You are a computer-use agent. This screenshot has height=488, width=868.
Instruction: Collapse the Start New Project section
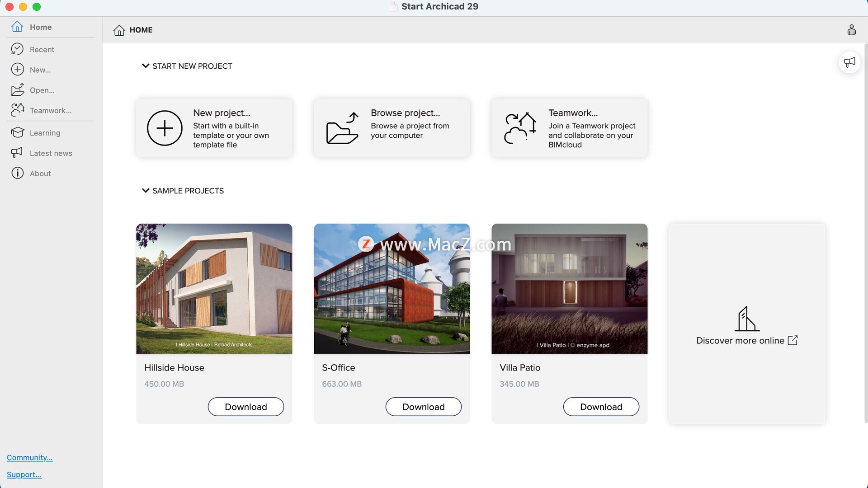click(146, 66)
